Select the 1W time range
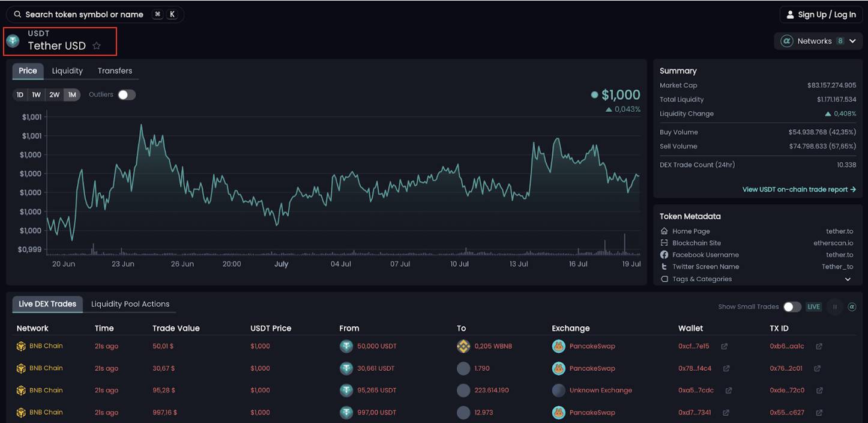 point(37,95)
